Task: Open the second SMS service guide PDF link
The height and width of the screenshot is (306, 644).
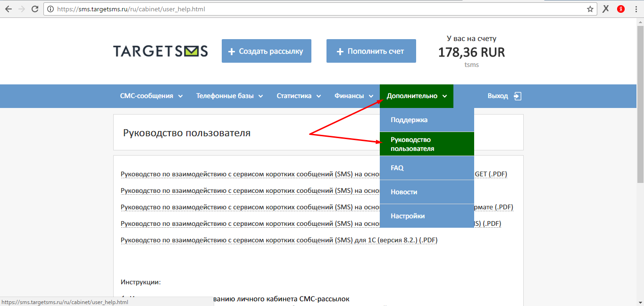Action: pos(250,191)
